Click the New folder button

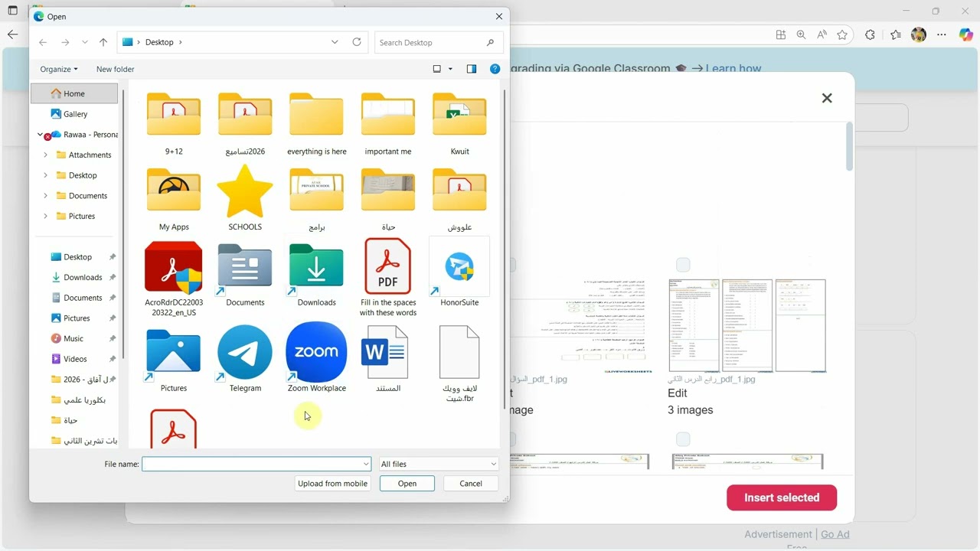(115, 69)
